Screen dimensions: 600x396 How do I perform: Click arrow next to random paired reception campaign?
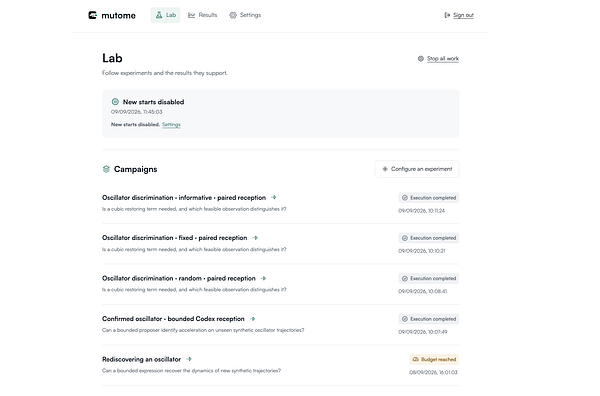[x=263, y=279]
